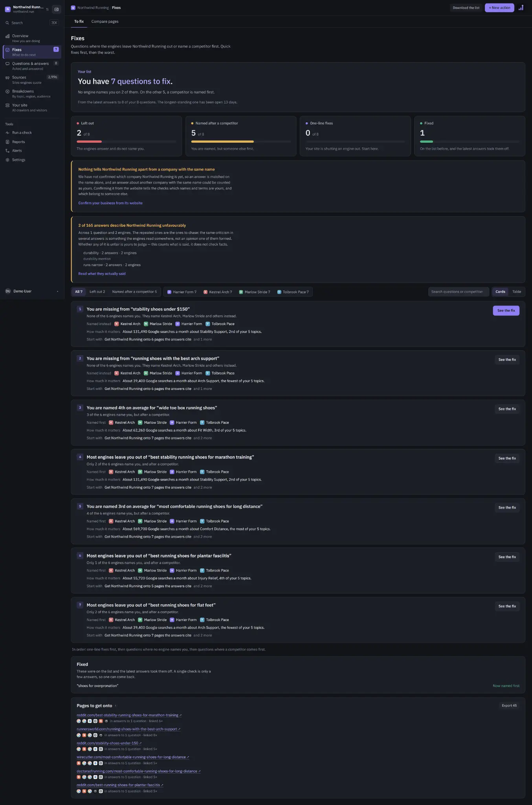Click Confirm your business from its website

(110, 203)
